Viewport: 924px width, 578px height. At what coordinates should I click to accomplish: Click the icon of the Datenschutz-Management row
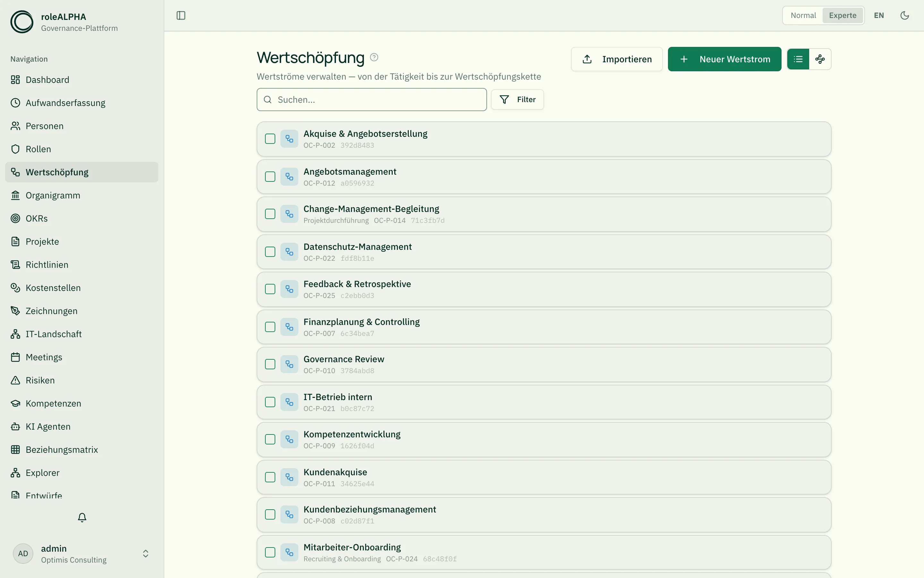tap(289, 252)
